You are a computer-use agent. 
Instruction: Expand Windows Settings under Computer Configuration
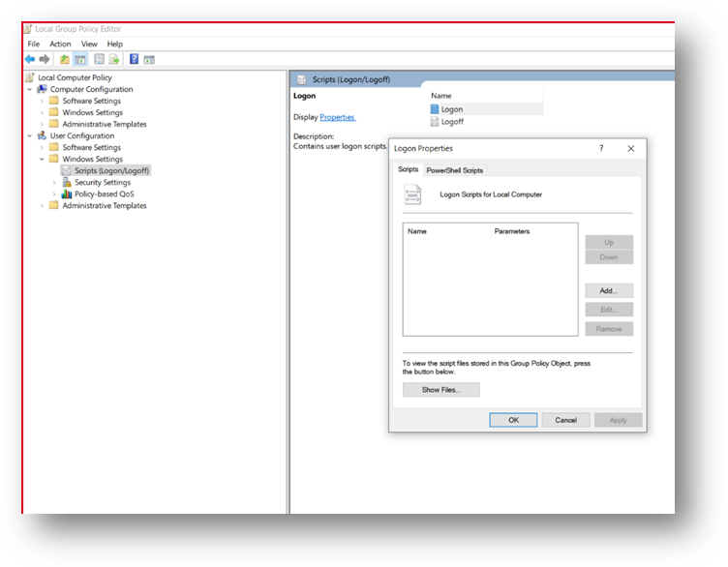42,112
